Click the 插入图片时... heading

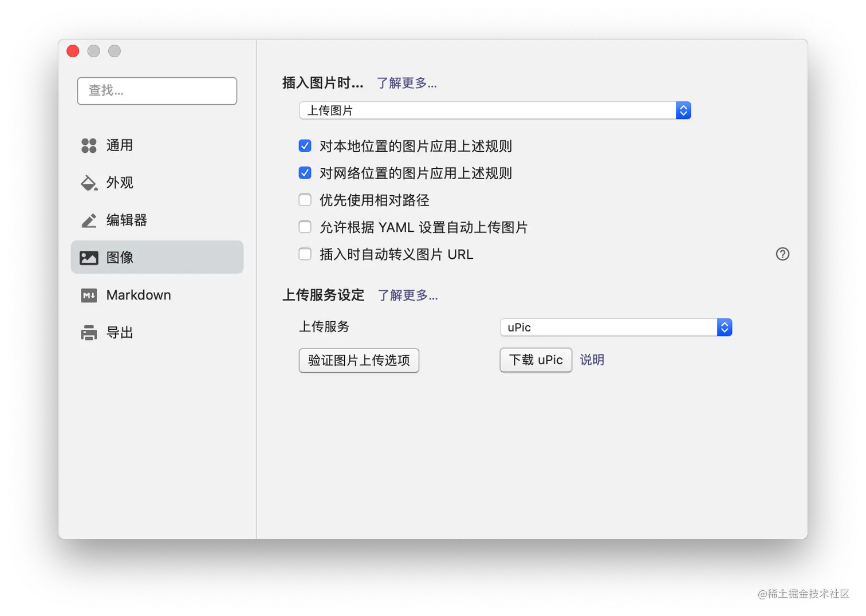tap(323, 83)
